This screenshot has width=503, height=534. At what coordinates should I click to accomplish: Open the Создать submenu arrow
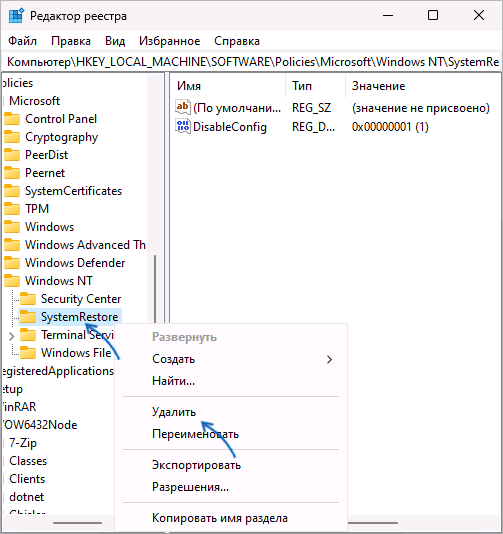point(329,359)
